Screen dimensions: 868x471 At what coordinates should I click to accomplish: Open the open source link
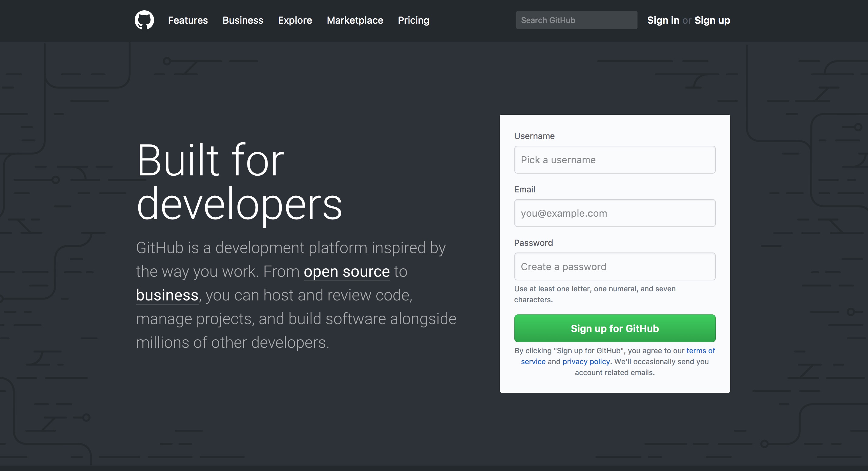tap(347, 271)
